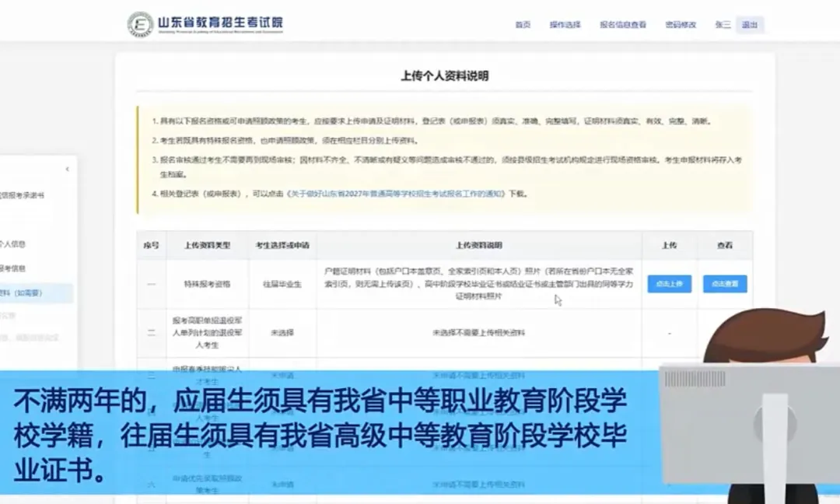The width and height of the screenshot is (840, 504).
Task: Click the 退出 logout button
Action: [x=750, y=25]
